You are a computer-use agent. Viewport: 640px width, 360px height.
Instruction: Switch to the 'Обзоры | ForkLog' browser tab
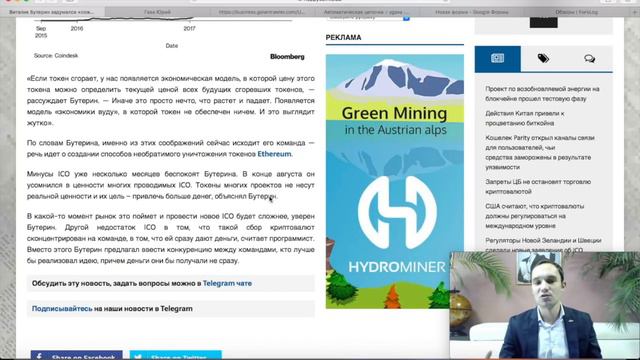[576, 12]
